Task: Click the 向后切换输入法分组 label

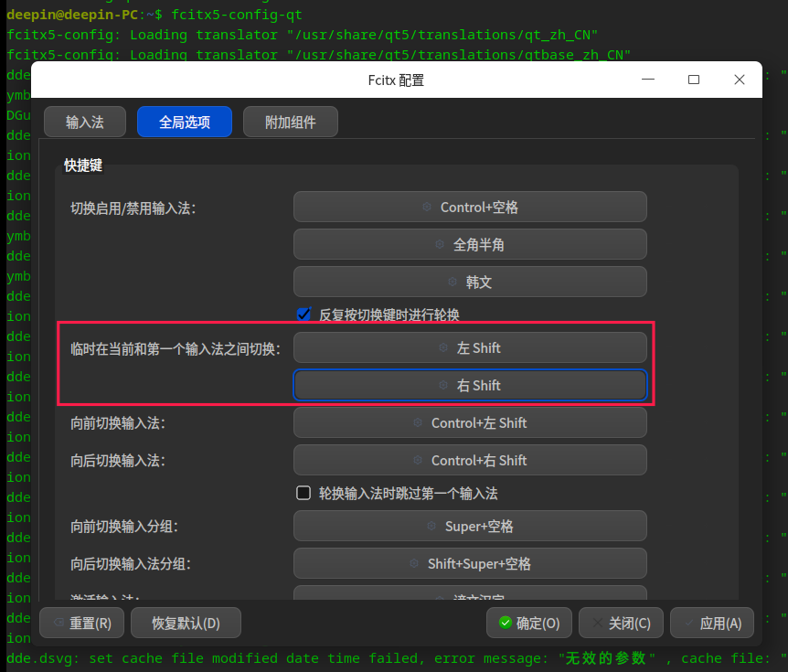Action: click(x=131, y=564)
